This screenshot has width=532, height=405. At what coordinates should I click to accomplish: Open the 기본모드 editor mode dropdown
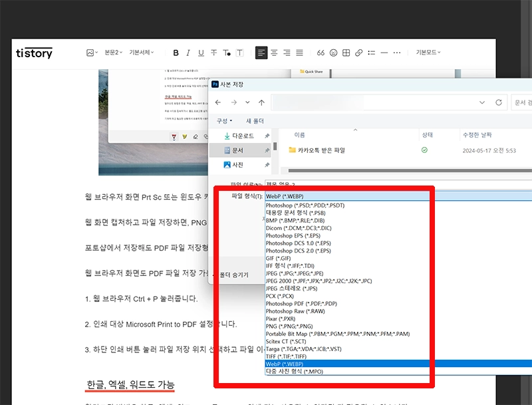click(x=428, y=53)
